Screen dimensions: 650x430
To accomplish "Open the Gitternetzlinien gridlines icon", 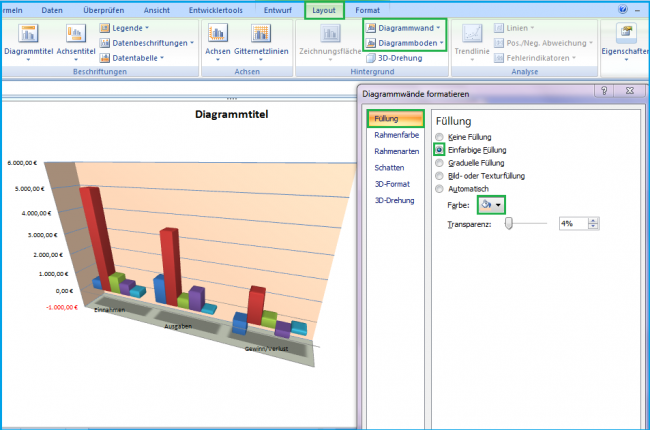I will point(261,33).
